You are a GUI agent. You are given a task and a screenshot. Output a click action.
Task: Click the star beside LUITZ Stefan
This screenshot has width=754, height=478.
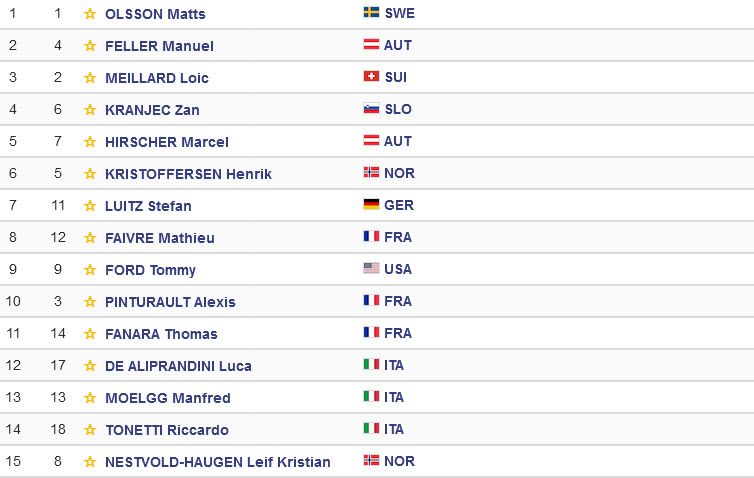(x=90, y=206)
